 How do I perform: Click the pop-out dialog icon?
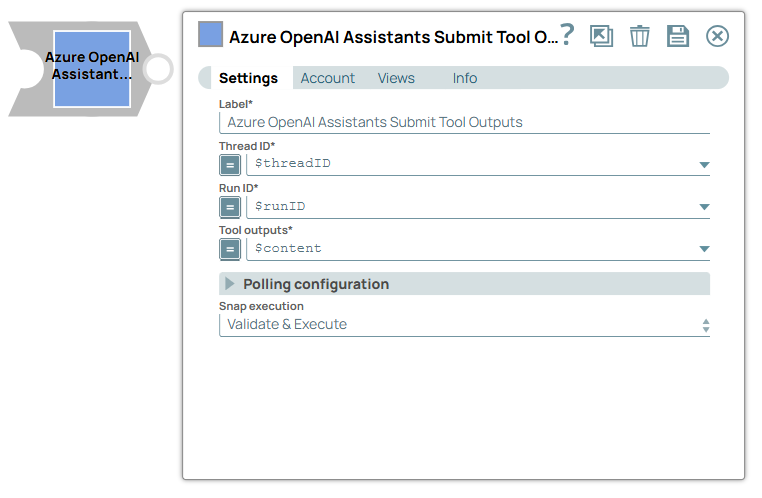coord(601,37)
